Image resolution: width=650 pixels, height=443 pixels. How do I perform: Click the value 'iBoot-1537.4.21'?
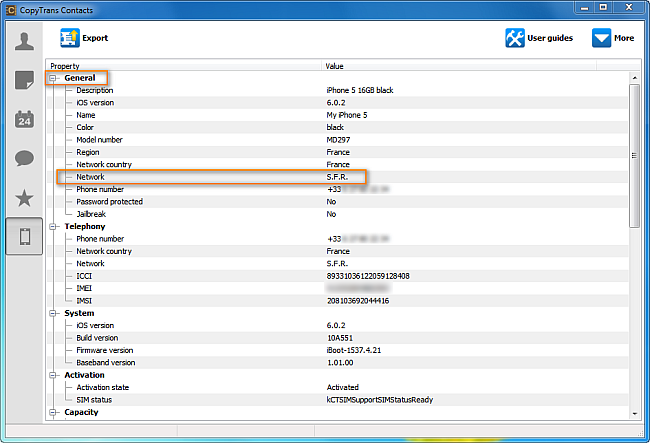354,351
